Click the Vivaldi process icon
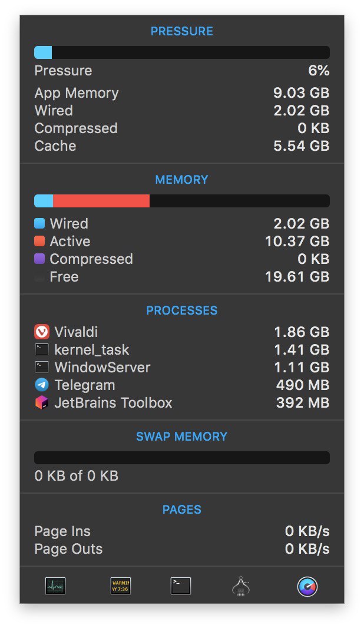The width and height of the screenshot is (364, 628). coord(42,332)
